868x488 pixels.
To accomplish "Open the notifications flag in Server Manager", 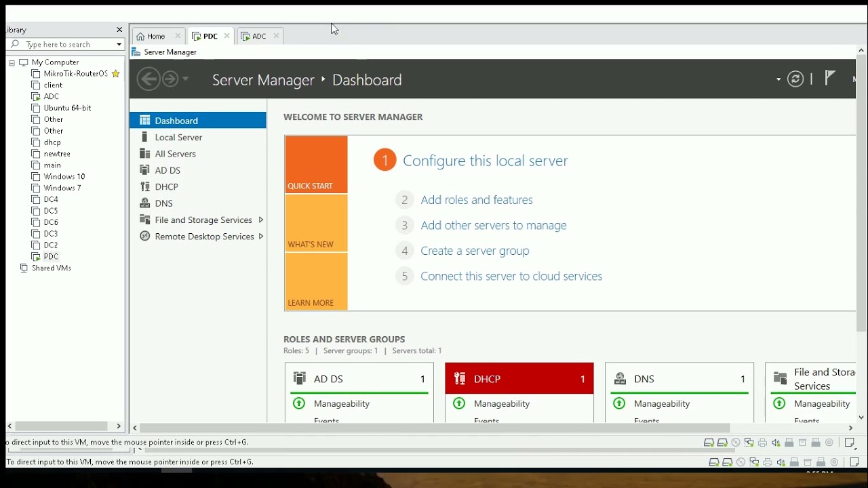I will tap(830, 78).
